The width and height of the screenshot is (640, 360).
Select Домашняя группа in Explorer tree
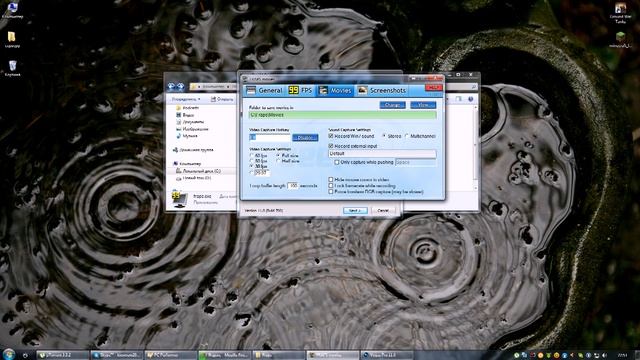click(x=193, y=150)
